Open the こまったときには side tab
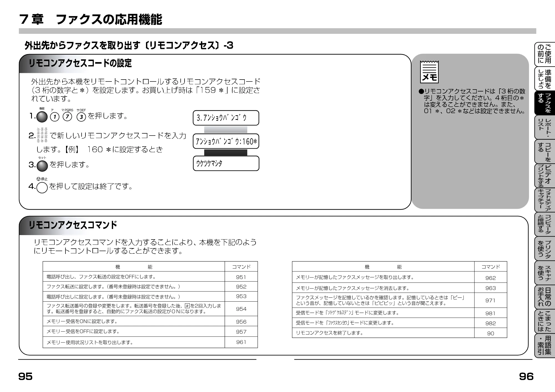Image resolution: width=555 pixels, height=392 pixels. [544, 321]
